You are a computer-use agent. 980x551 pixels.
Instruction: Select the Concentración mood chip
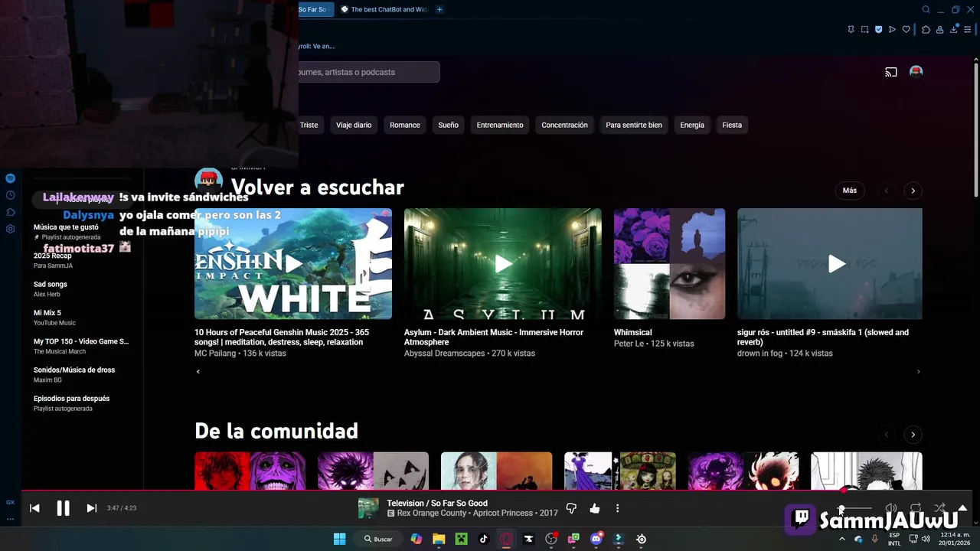[x=564, y=125]
